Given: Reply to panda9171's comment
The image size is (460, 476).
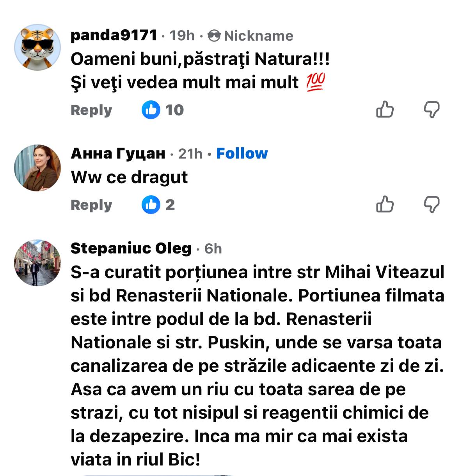Looking at the screenshot, I should [x=91, y=110].
